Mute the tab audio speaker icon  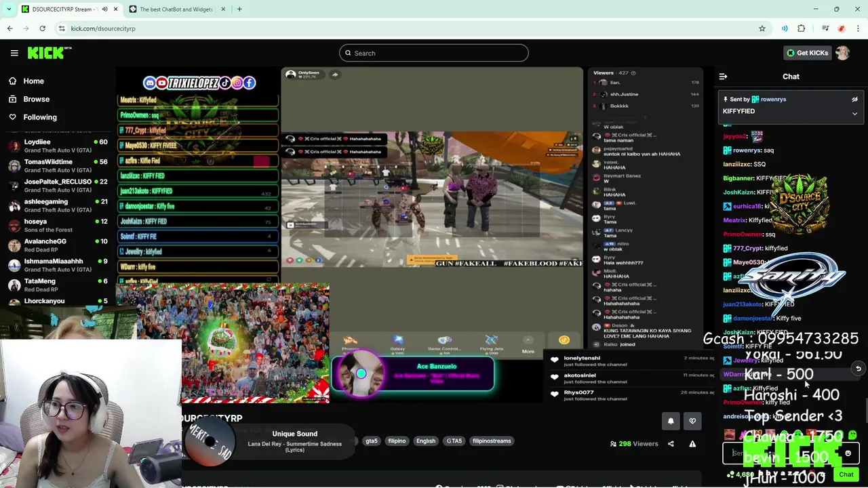click(104, 9)
